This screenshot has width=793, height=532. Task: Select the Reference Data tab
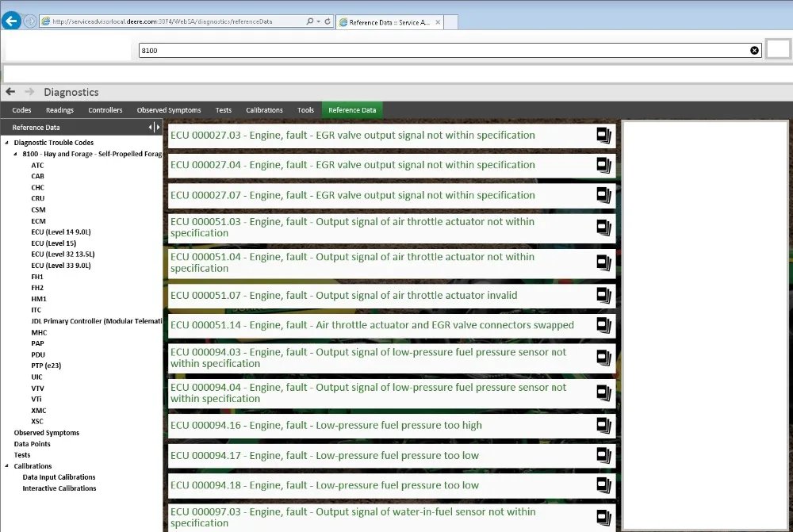click(x=352, y=110)
